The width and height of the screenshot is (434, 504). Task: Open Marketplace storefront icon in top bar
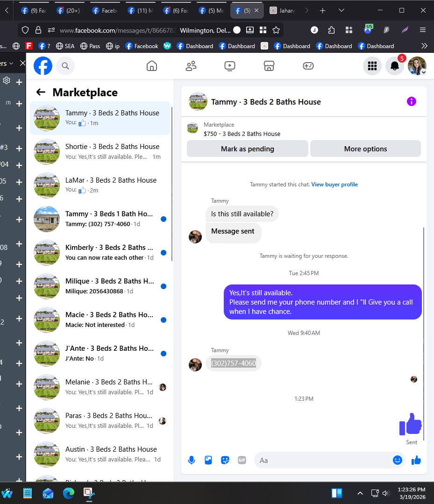(x=269, y=66)
